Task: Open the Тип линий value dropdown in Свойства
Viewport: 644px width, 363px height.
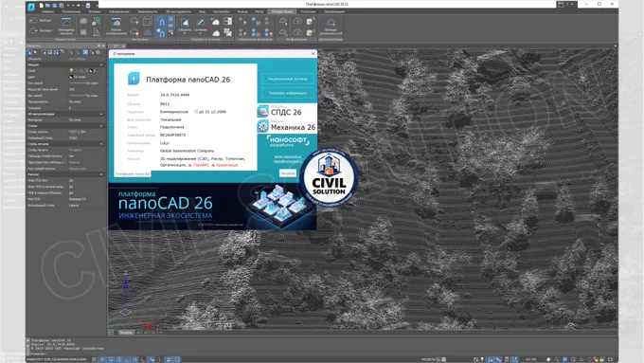Action: [x=86, y=83]
